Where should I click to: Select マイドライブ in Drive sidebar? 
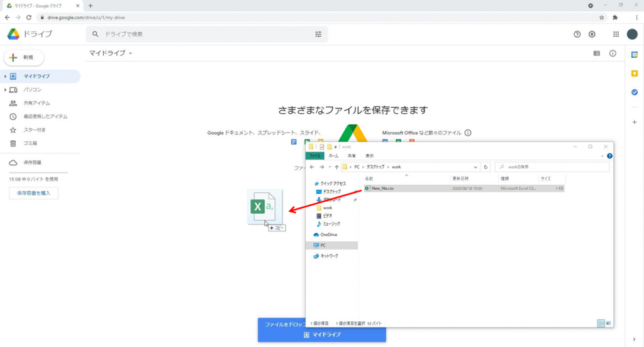click(40, 77)
